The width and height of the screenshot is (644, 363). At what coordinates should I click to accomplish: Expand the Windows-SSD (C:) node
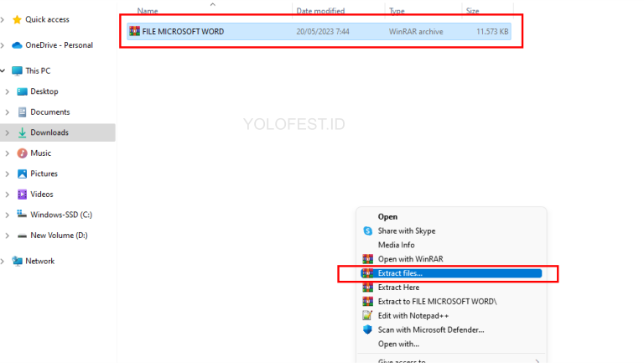click(7, 215)
